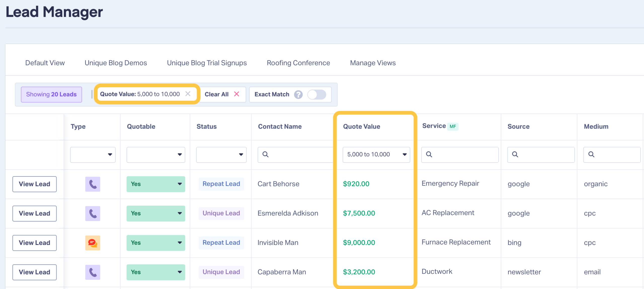Open Quote Value range dropdown
The width and height of the screenshot is (644, 289).
(x=376, y=155)
